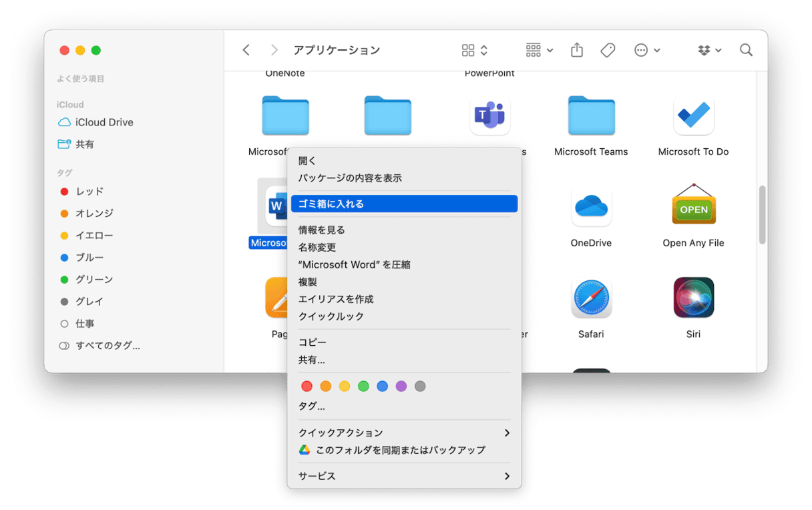The height and width of the screenshot is (510, 812).
Task: Choose ゴミ箱に入れる from context menu
Action: [404, 204]
